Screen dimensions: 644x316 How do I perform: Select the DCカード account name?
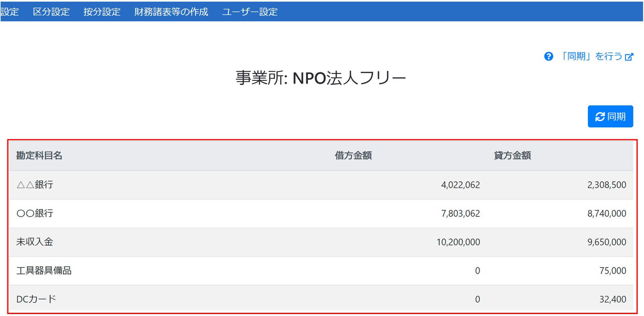(36, 299)
